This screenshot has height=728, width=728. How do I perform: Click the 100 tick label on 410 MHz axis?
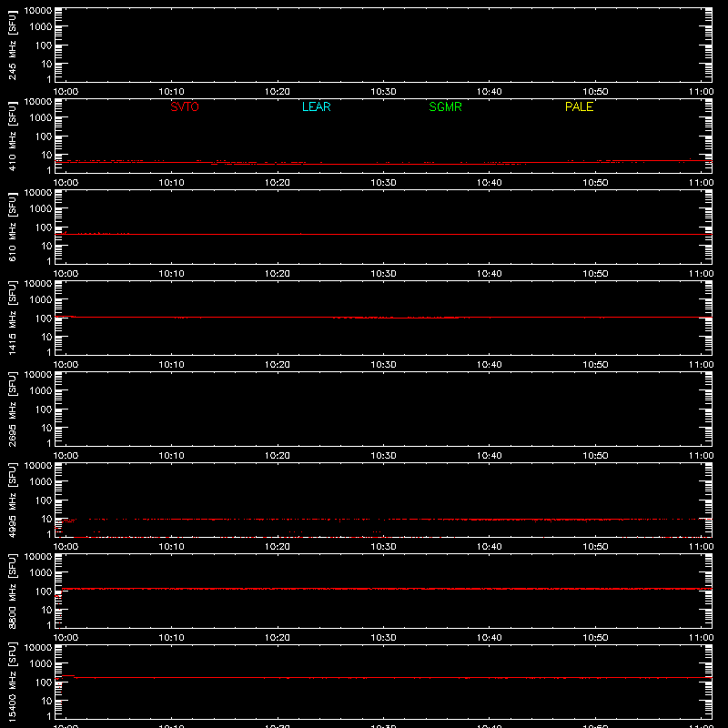coord(44,136)
